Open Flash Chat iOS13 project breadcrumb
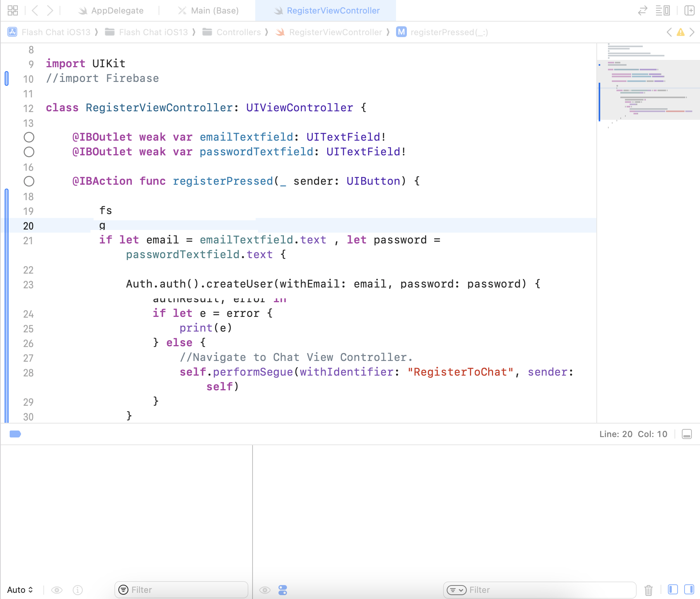The height and width of the screenshot is (599, 700). pyautogui.click(x=50, y=32)
